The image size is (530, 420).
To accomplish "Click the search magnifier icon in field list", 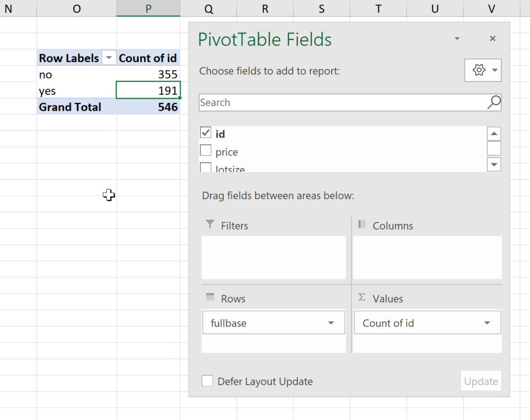I will tap(494, 102).
